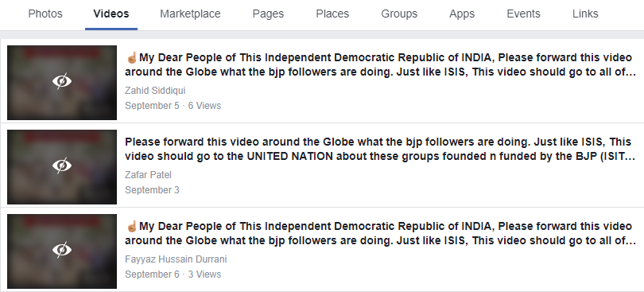Click the September 3 date of Zafar Patel's video
This screenshot has width=644, height=292.
152,190
